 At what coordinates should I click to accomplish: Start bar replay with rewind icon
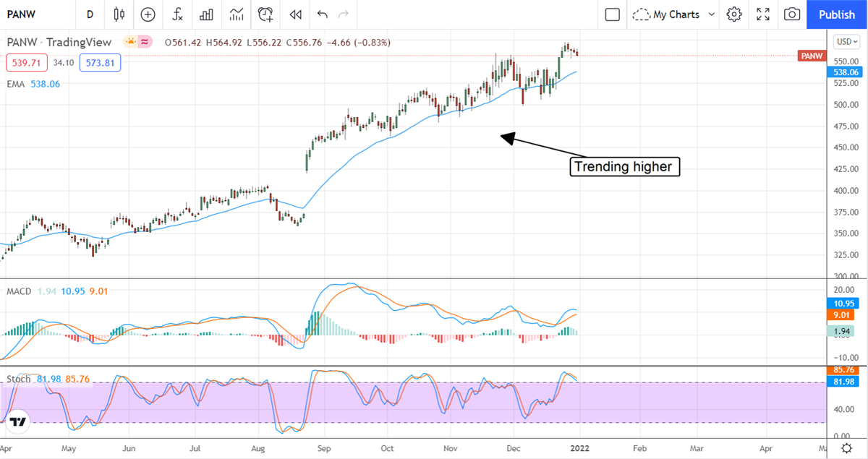295,14
